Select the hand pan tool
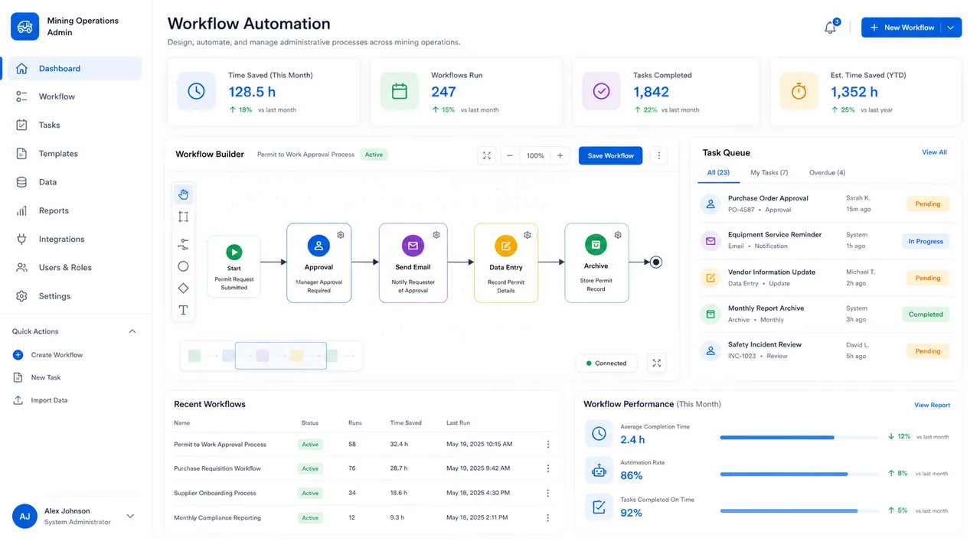 click(183, 194)
